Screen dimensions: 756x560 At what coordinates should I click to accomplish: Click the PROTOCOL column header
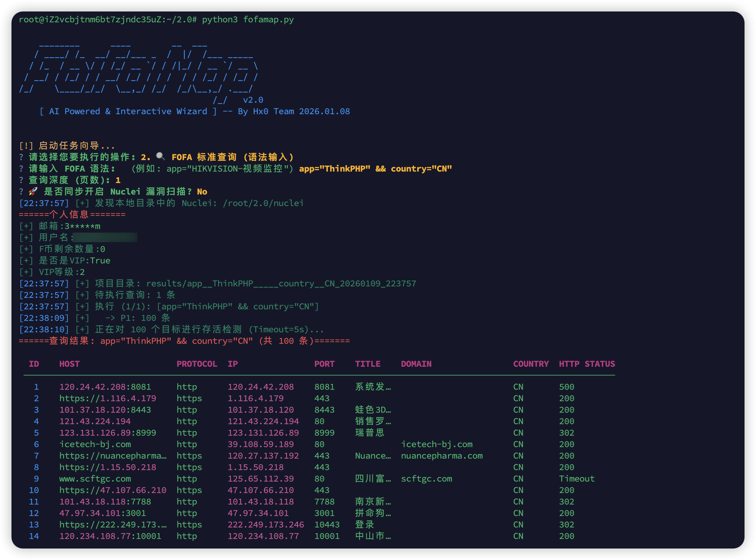(196, 364)
